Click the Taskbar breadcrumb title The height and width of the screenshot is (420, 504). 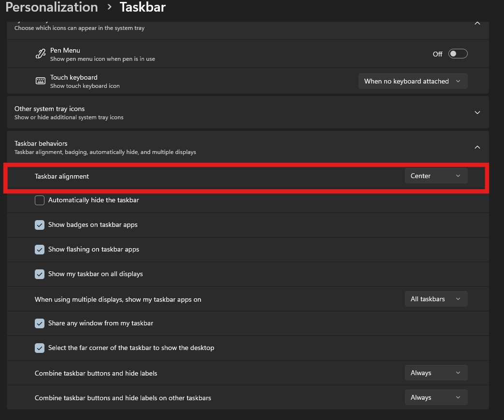point(143,7)
